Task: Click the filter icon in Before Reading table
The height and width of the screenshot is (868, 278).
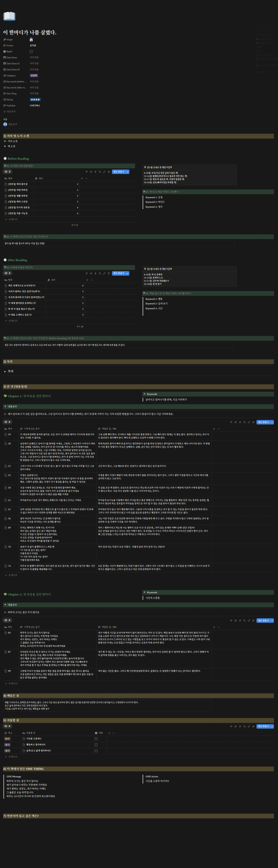Action: click(87, 172)
